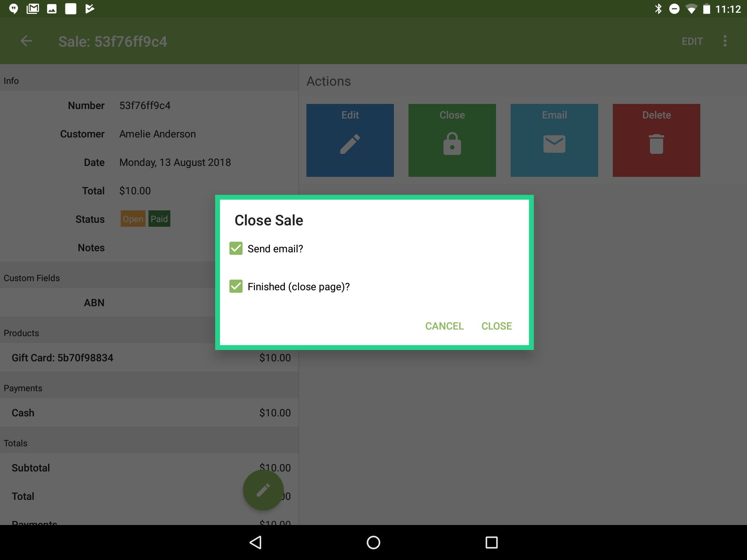Check the Send email? checkbox

point(236,248)
